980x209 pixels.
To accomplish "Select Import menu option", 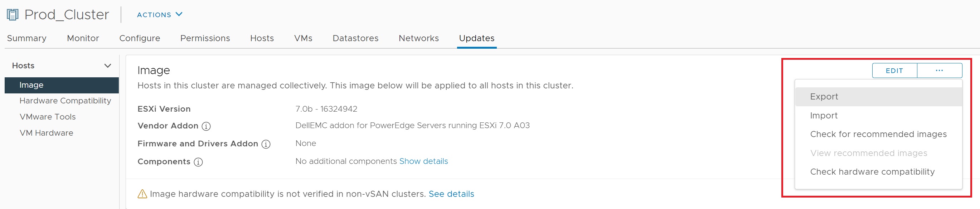I will (x=824, y=115).
